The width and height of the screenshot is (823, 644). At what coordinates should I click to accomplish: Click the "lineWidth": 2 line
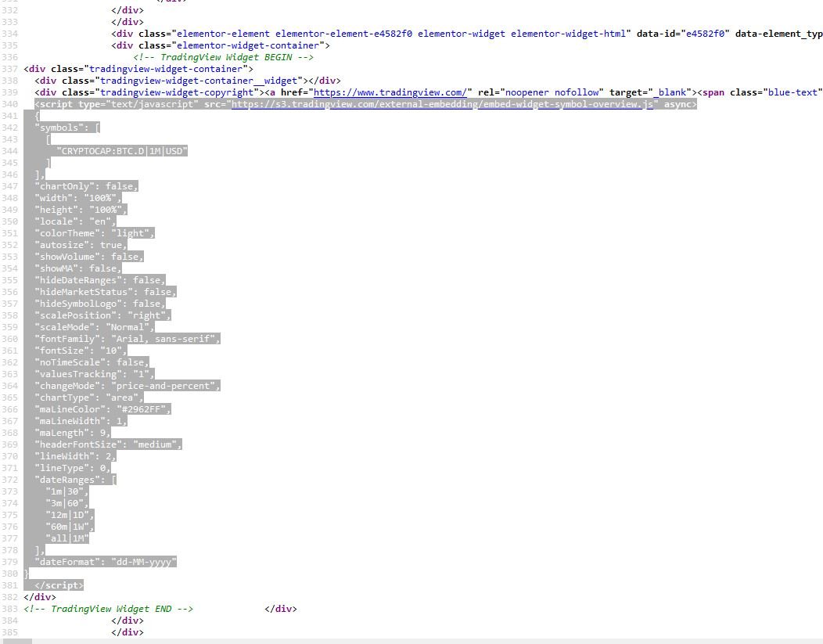click(x=75, y=456)
